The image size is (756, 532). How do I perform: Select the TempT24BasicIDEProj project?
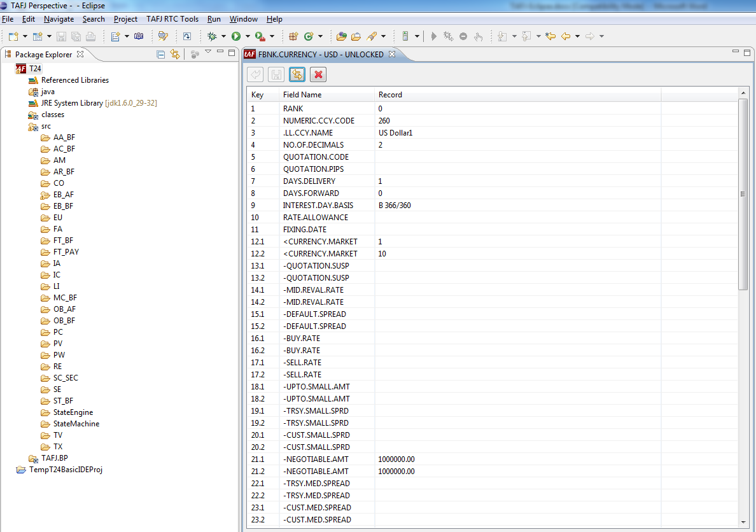pyautogui.click(x=66, y=470)
